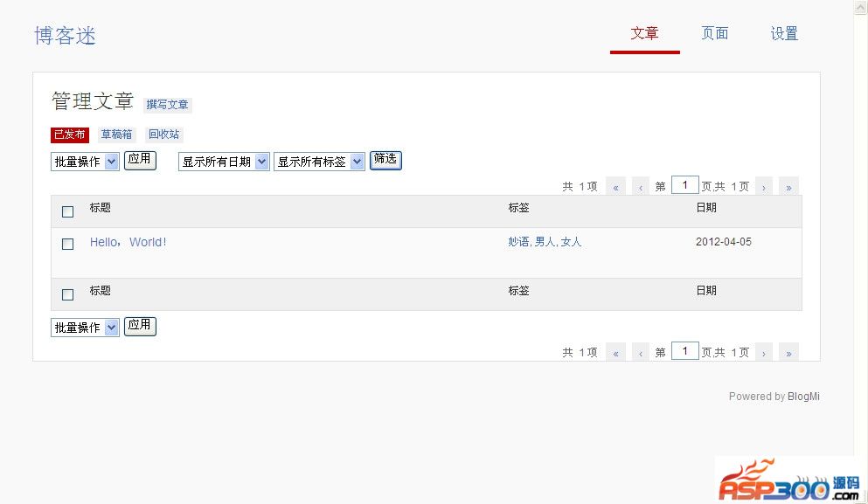Screen dimensions: 868x504
Task: Check the select-all box in table header
Action: click(x=67, y=211)
